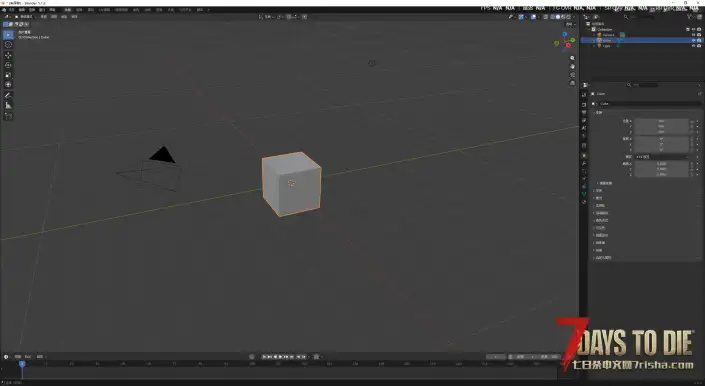This screenshot has height=386, width=705.
Task: Expand the Delta Transform subpanel
Action: point(605,183)
